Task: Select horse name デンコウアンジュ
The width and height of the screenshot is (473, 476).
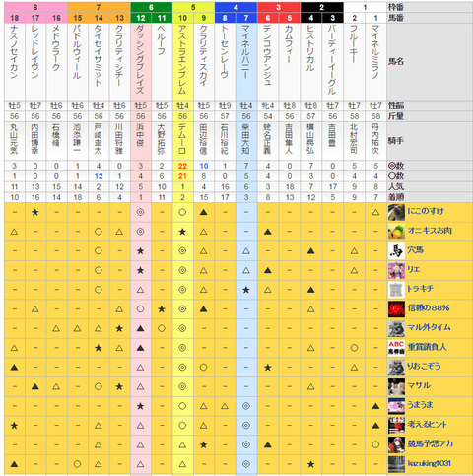Action: pyautogui.click(x=267, y=55)
